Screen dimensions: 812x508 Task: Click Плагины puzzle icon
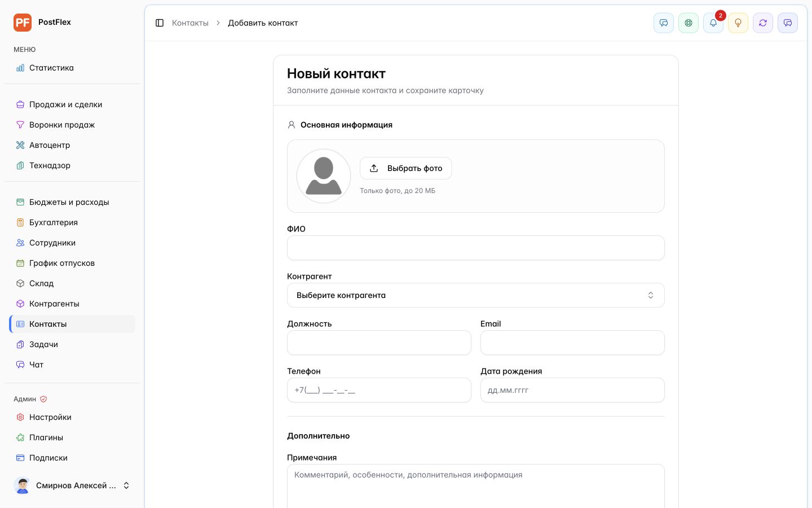(x=20, y=437)
